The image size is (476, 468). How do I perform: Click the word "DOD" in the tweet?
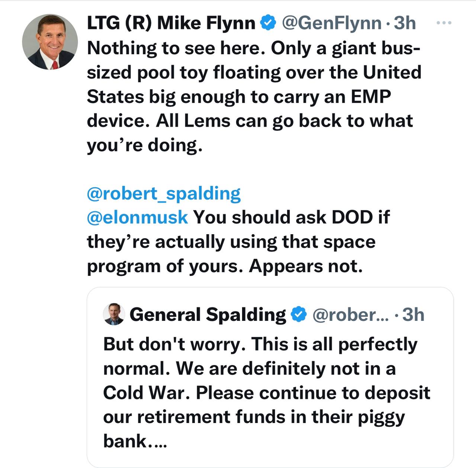click(x=352, y=217)
